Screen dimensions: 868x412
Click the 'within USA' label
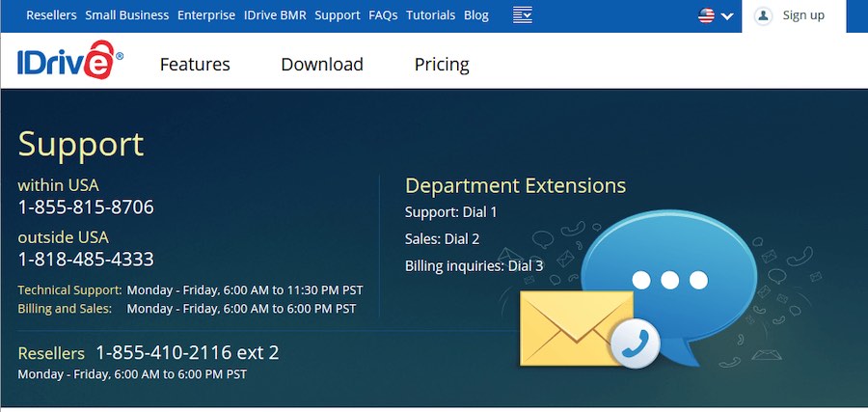coord(59,185)
